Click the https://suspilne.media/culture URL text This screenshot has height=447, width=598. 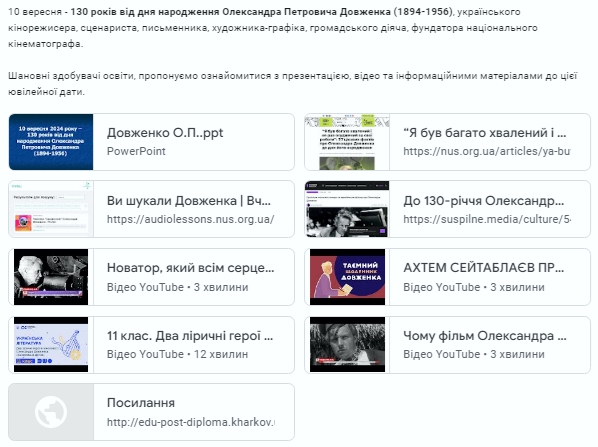pyautogui.click(x=487, y=219)
